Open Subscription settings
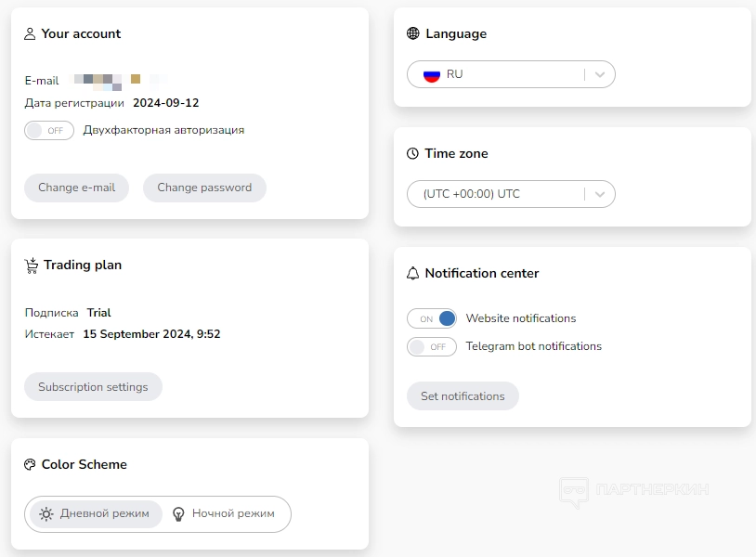The width and height of the screenshot is (756, 557). coord(93,387)
